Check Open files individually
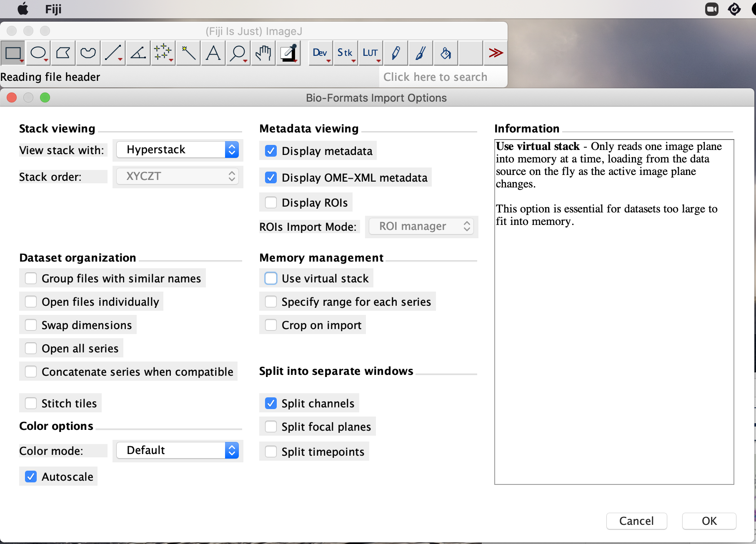756x544 pixels. (x=31, y=302)
